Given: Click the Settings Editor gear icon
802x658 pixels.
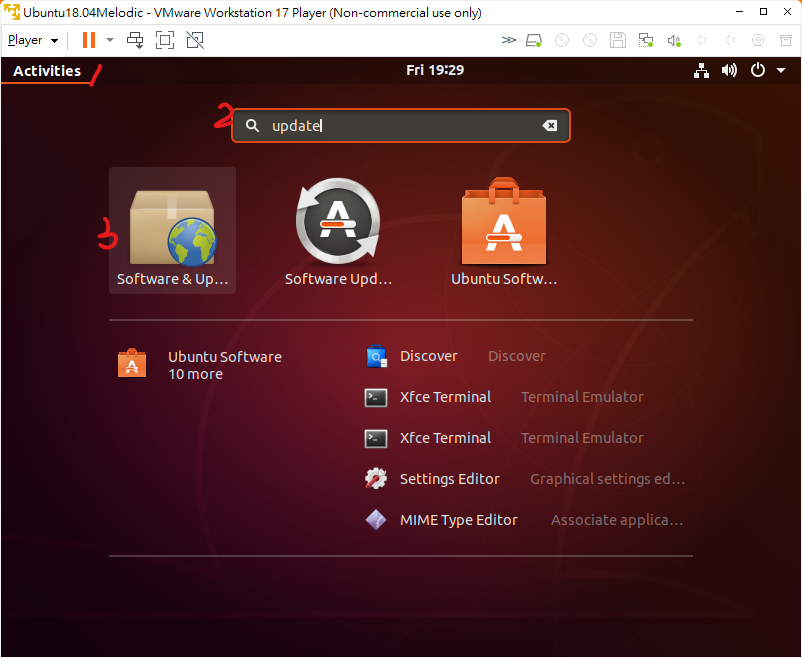Looking at the screenshot, I should pyautogui.click(x=376, y=479).
